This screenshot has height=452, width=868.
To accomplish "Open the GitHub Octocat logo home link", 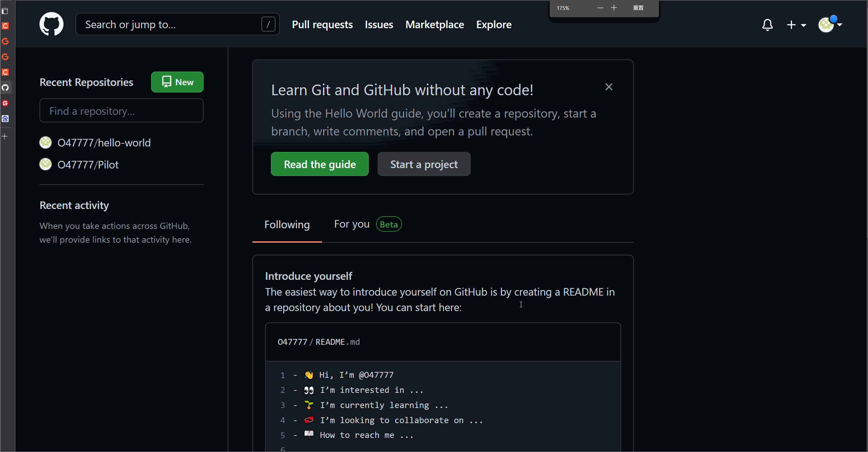I will coord(52,24).
